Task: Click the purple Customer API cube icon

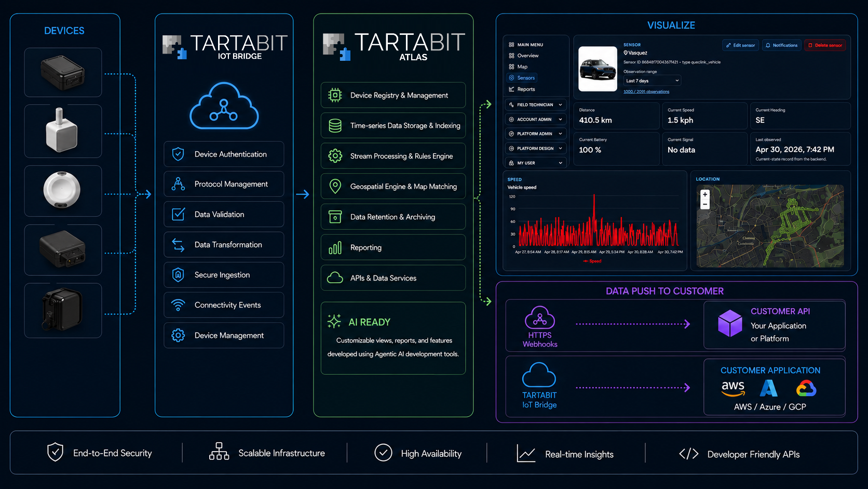Action: (x=730, y=323)
